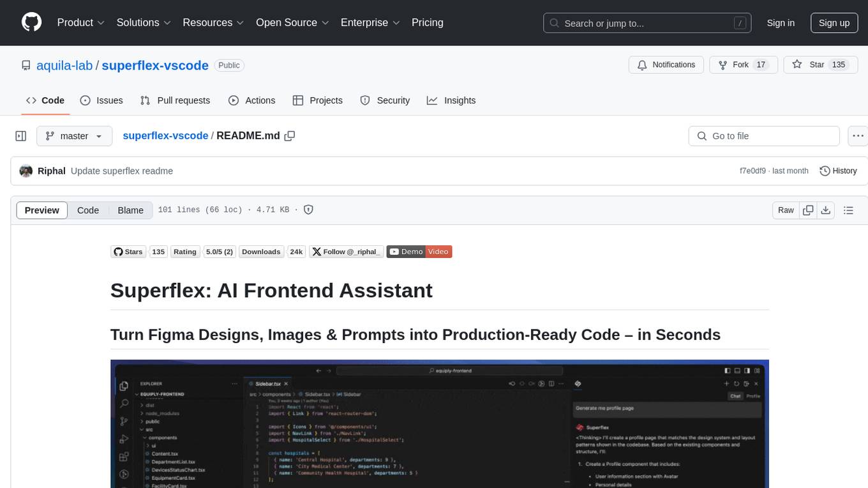
Task: Expand the Product menu
Action: tap(80, 22)
